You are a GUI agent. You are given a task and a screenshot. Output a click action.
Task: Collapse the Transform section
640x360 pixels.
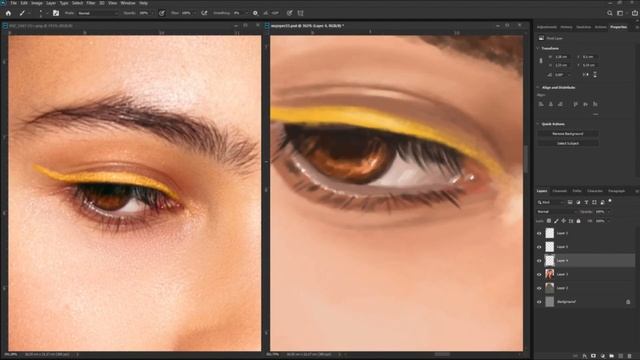point(538,48)
